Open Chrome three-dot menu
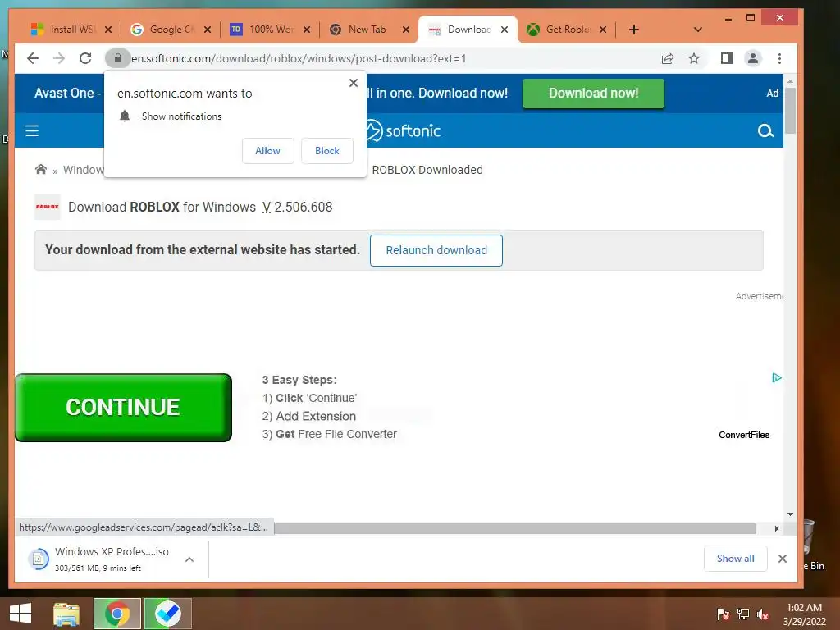This screenshot has width=840, height=630. (x=779, y=58)
